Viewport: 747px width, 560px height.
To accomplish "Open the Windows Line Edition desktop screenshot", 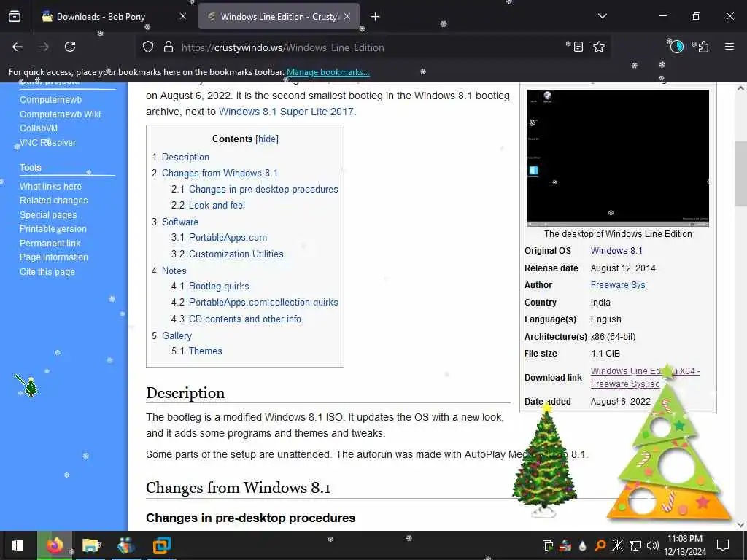I will click(617, 157).
